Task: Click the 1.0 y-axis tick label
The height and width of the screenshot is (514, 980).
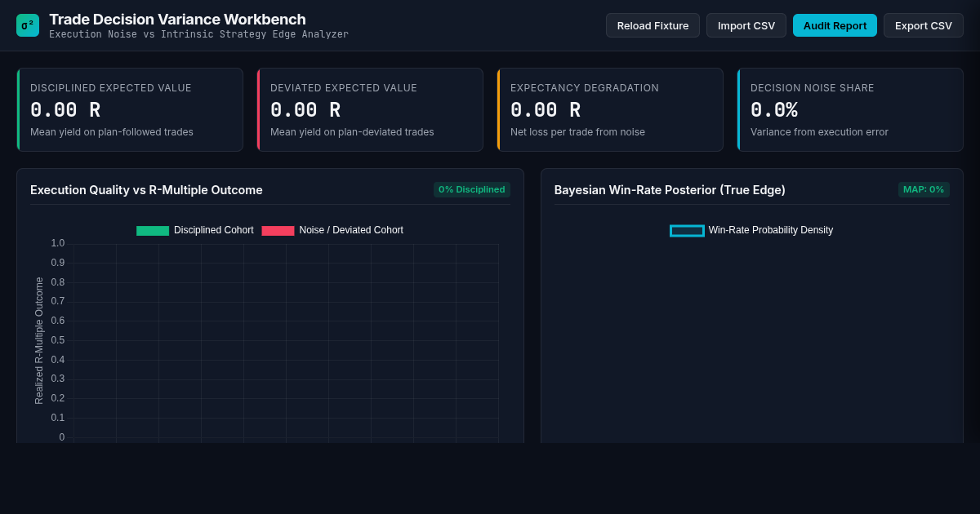Action: [x=58, y=243]
